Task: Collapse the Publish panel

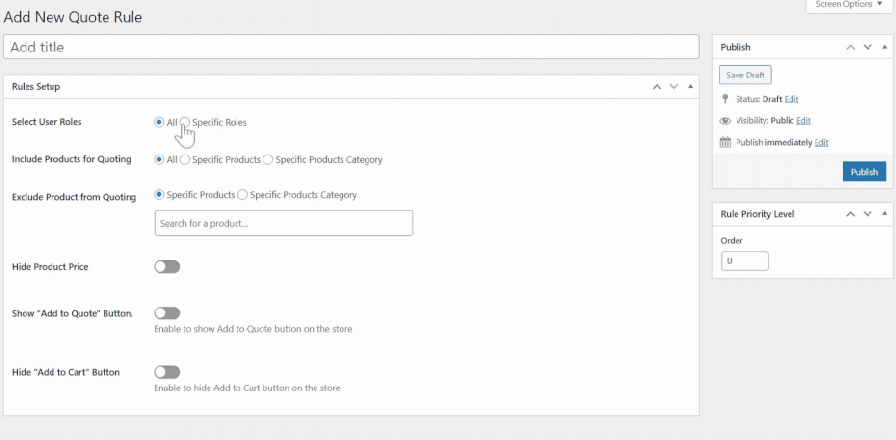Action: point(882,47)
